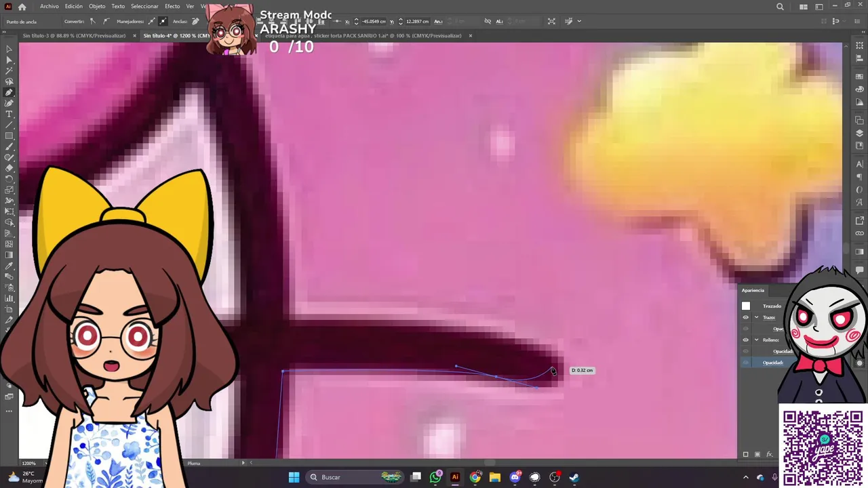Open the Asset Export panel icon

click(859, 220)
